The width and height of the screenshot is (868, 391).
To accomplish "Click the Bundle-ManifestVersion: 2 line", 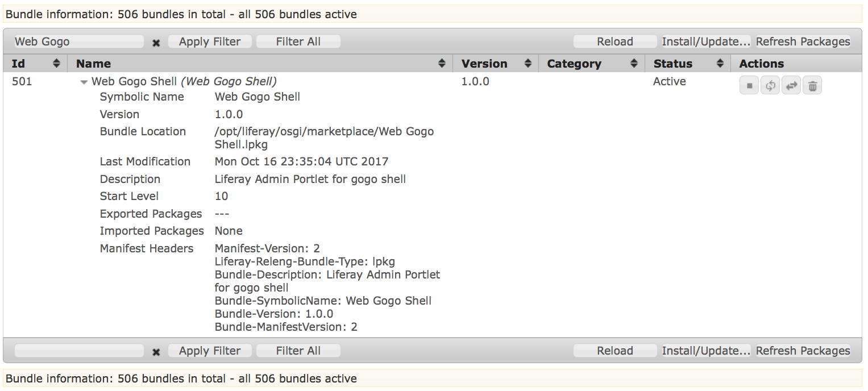I will 286,327.
